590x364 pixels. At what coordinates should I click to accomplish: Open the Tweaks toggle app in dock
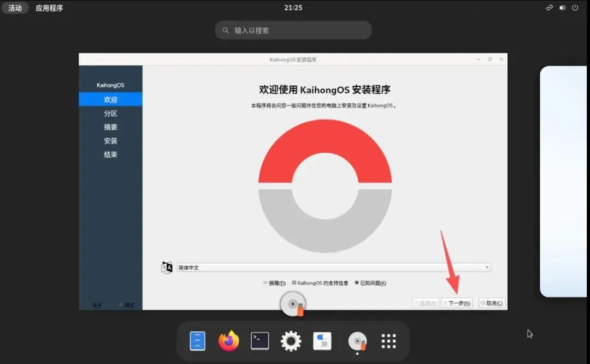(x=322, y=341)
